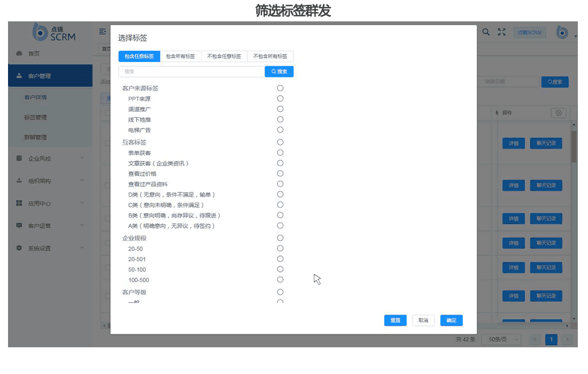Click the 首页 dashboard icon in sidebar
This screenshot has width=588, height=374.
pos(19,53)
